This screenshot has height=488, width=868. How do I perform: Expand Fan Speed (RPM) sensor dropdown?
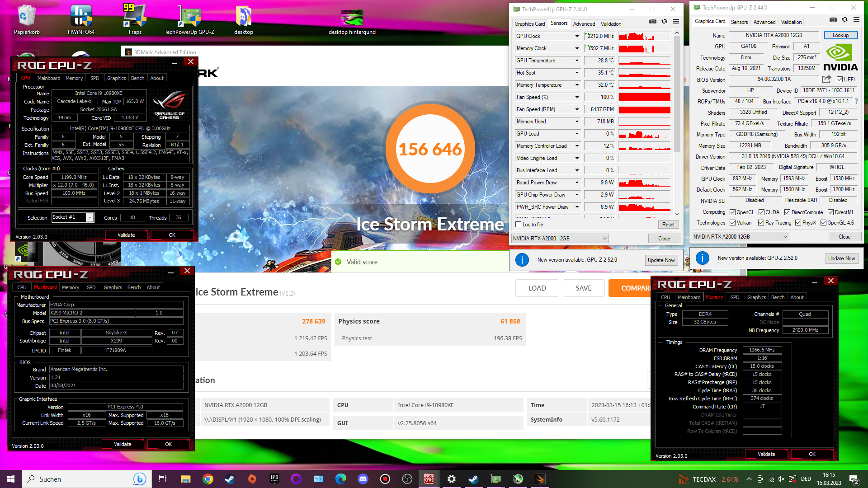click(577, 109)
